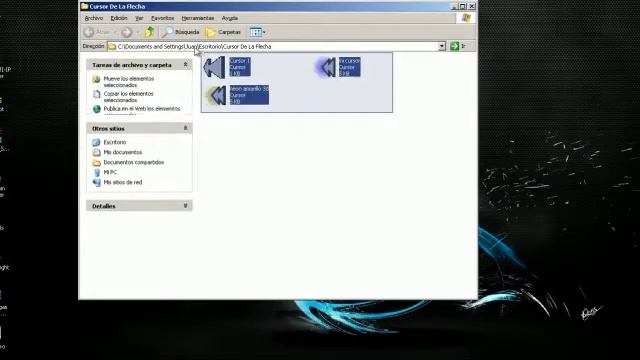Click the copy items task icon
The image size is (640, 360).
(96, 94)
